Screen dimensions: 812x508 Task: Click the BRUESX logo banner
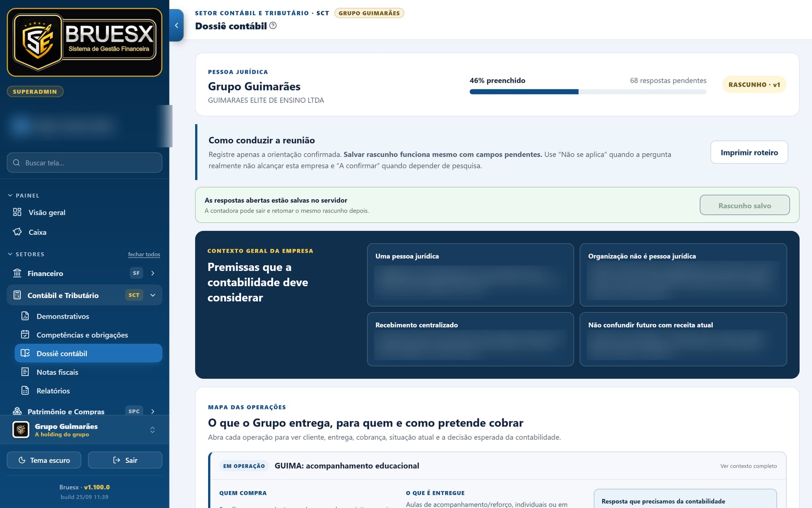[85, 42]
